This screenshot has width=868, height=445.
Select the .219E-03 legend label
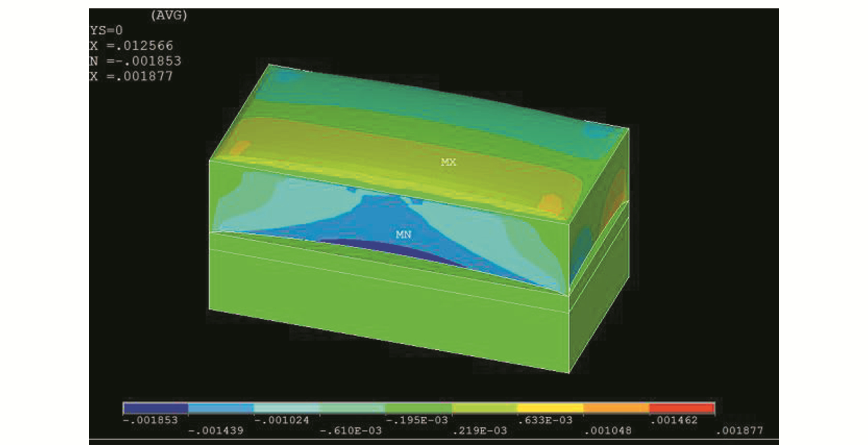tap(479, 430)
